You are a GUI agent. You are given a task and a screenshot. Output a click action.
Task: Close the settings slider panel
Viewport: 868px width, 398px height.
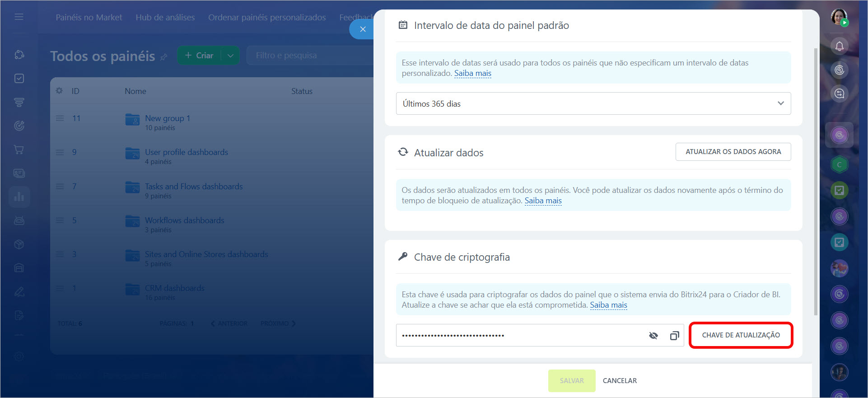[x=362, y=29]
